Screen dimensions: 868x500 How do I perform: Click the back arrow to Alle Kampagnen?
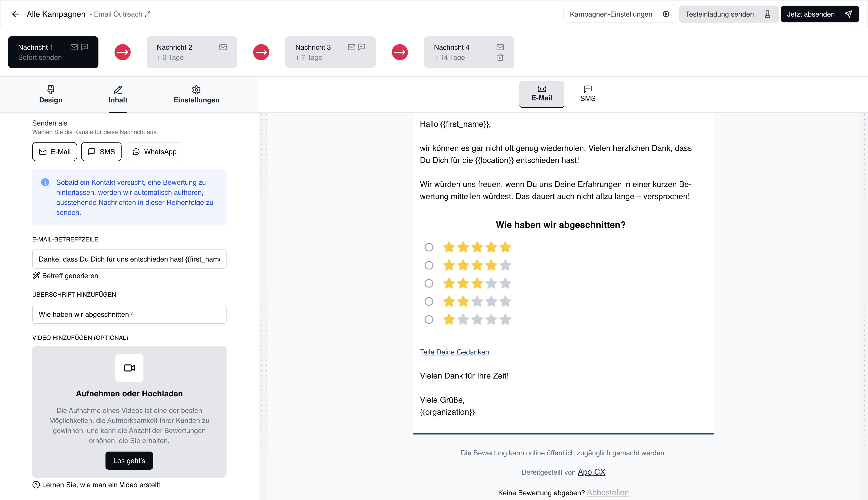[15, 14]
